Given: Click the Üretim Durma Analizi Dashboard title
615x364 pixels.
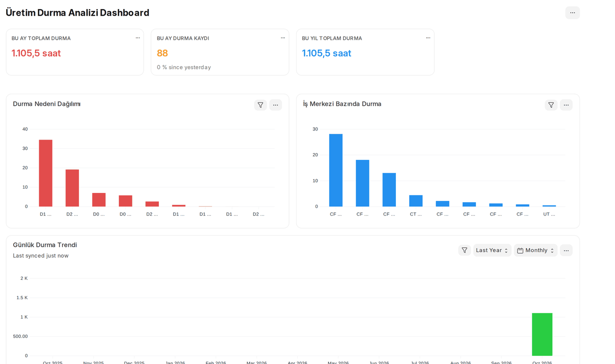Looking at the screenshot, I should [x=78, y=13].
